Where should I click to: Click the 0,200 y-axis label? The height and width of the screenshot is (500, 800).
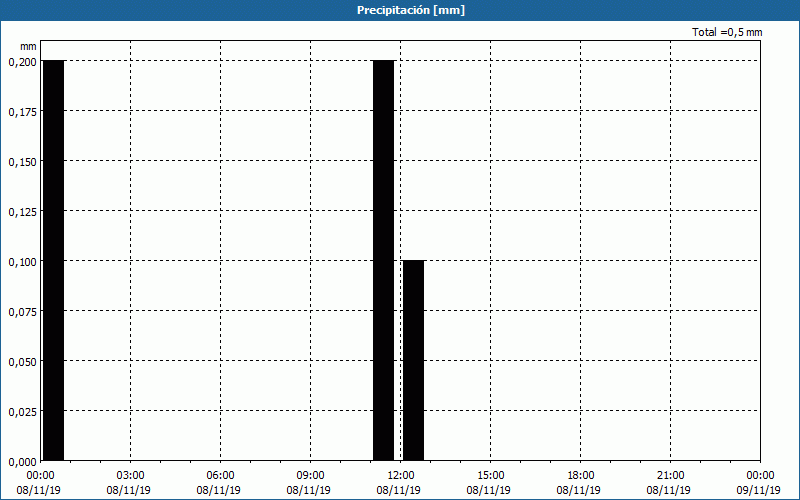coord(22,62)
